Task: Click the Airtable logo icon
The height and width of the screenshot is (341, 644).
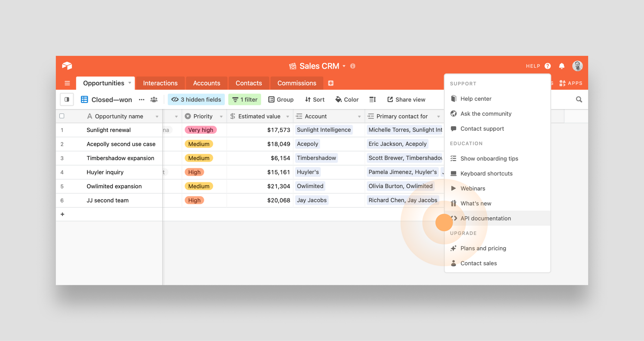Action: tap(67, 66)
